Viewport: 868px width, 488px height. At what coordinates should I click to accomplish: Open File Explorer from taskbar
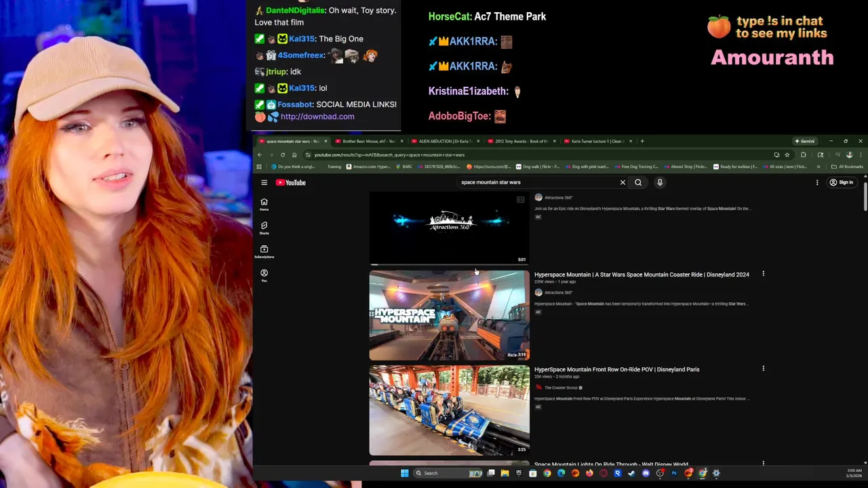(505, 473)
